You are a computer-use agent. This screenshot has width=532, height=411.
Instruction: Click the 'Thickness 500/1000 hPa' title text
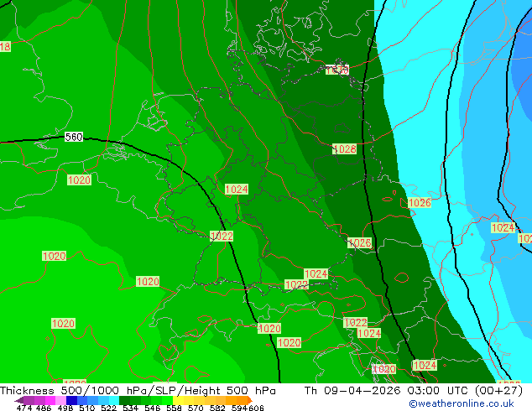[x=75, y=391]
